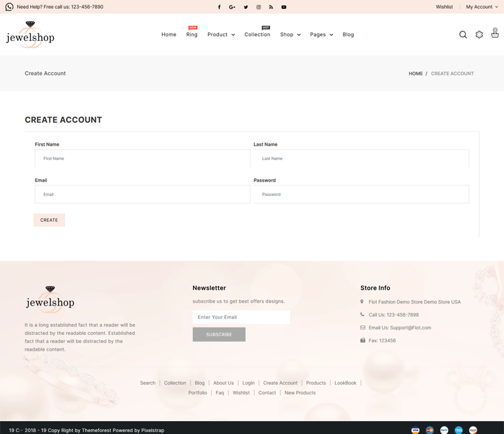This screenshot has height=434, width=504.
Task: Open the YouTube icon link
Action: [284, 7]
